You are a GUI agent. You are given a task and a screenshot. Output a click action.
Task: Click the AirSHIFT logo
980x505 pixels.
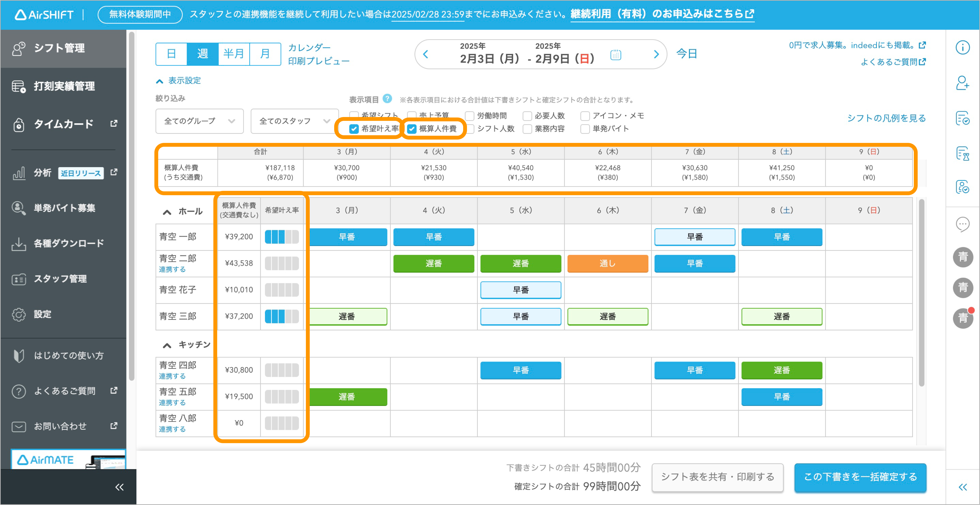(44, 15)
